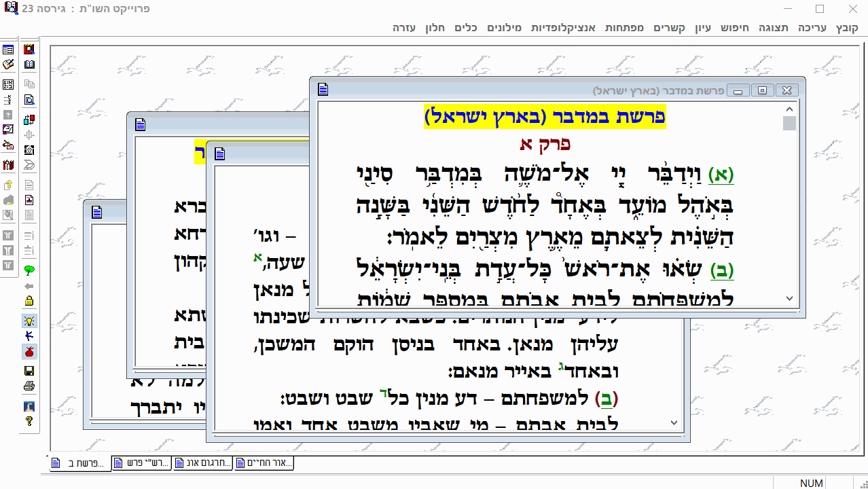
Task: Click the yellow question mark help icon
Action: point(29,421)
